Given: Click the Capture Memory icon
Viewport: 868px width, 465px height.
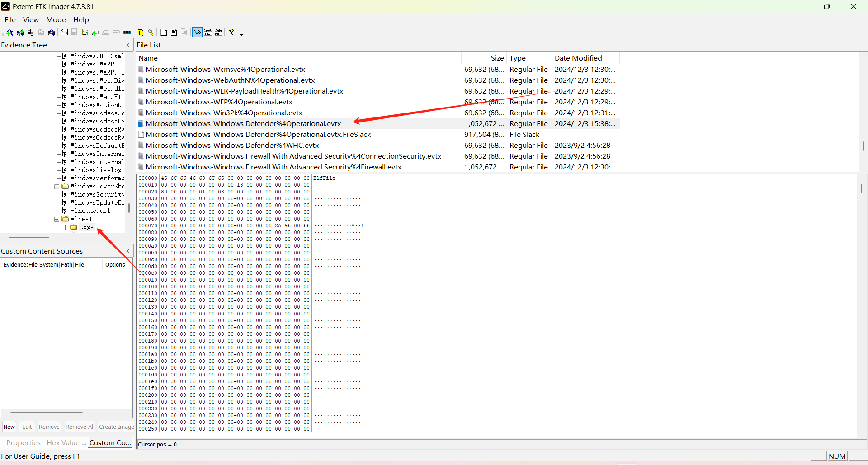Looking at the screenshot, I should [x=127, y=33].
